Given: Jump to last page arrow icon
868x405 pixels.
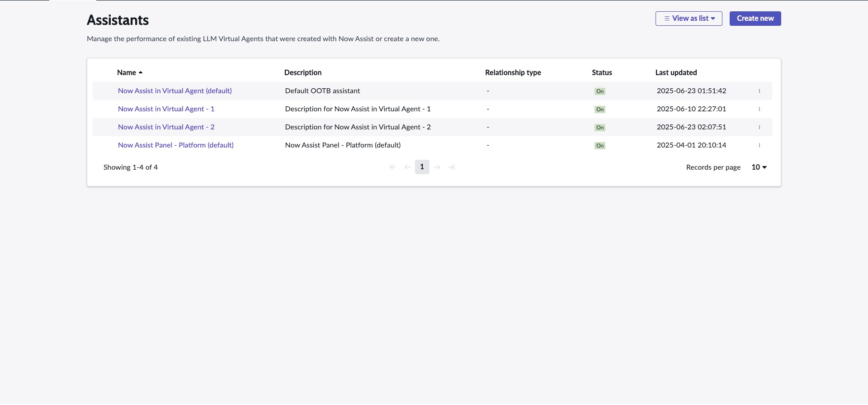Looking at the screenshot, I should [451, 167].
